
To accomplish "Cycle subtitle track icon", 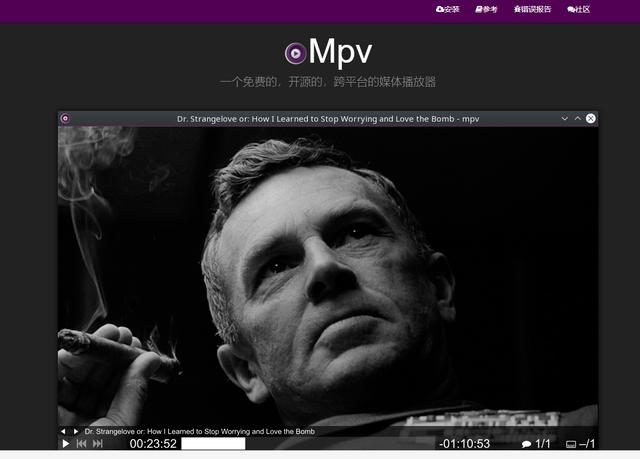I will coord(571,444).
